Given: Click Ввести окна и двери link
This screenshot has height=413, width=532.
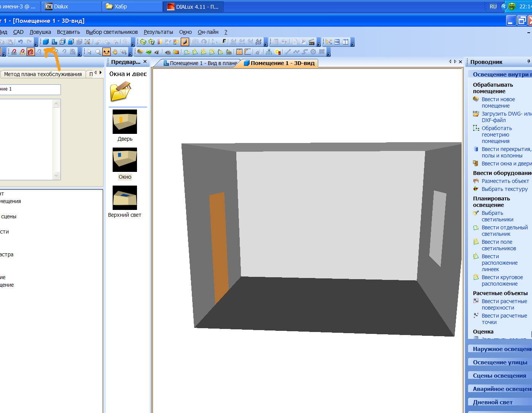Looking at the screenshot, I should (x=507, y=164).
